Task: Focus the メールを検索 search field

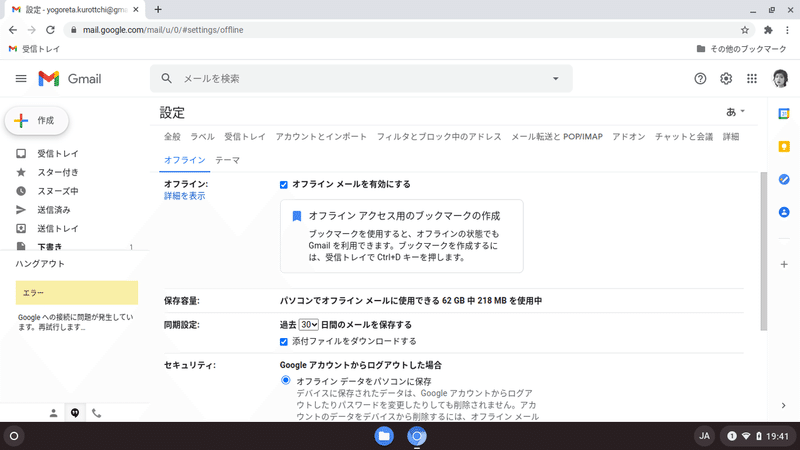Action: [361, 79]
